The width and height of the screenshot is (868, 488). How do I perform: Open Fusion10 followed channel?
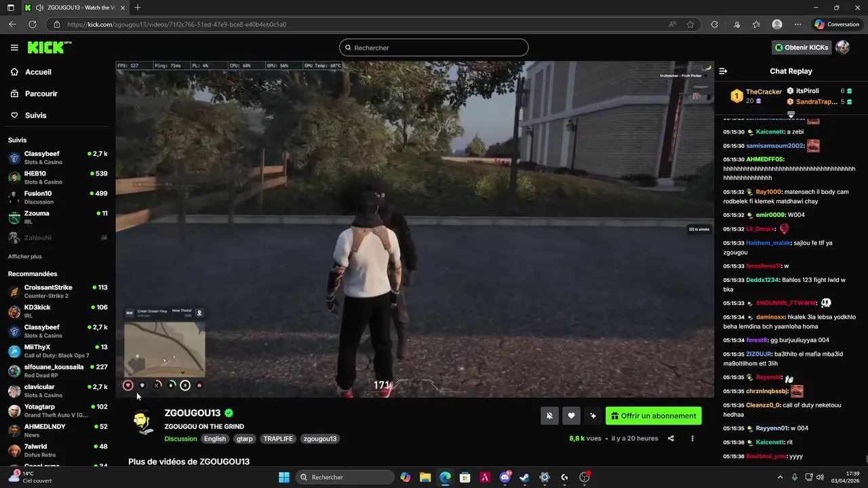[x=58, y=197]
